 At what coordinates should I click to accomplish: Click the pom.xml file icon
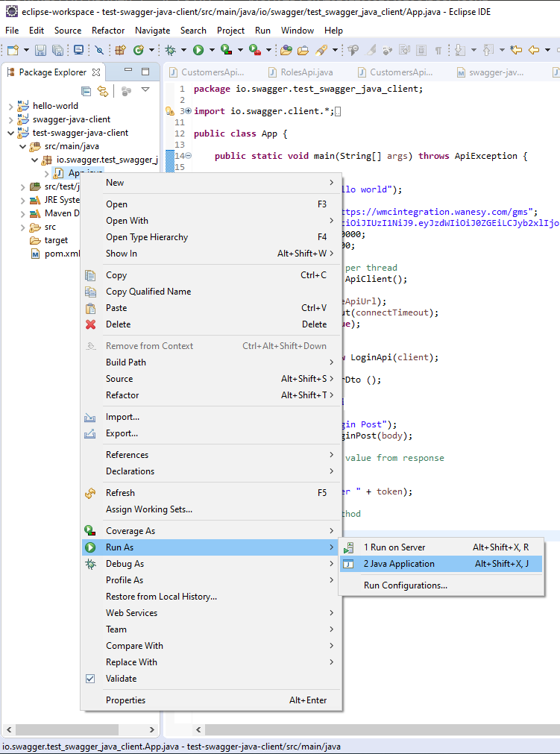[x=35, y=254]
